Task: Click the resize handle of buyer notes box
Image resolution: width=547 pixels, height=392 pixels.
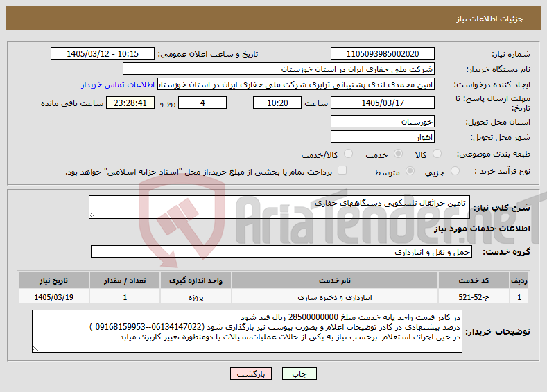Action: coord(35,349)
